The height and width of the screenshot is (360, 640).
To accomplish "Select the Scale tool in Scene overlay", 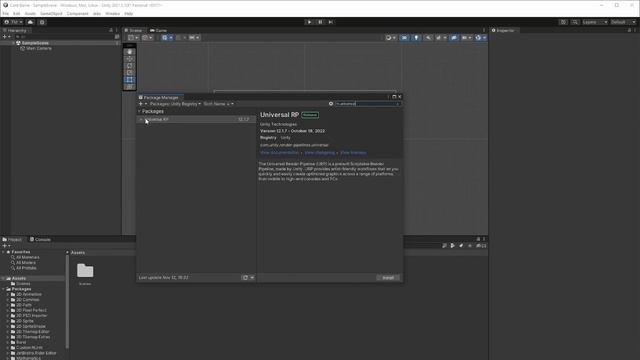I will pyautogui.click(x=130, y=73).
